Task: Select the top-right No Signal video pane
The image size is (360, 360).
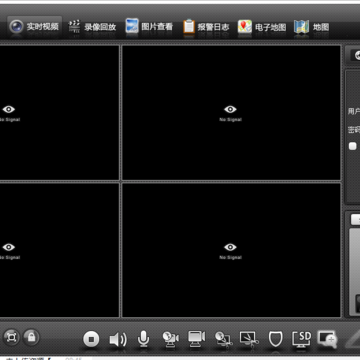Action: [231, 113]
